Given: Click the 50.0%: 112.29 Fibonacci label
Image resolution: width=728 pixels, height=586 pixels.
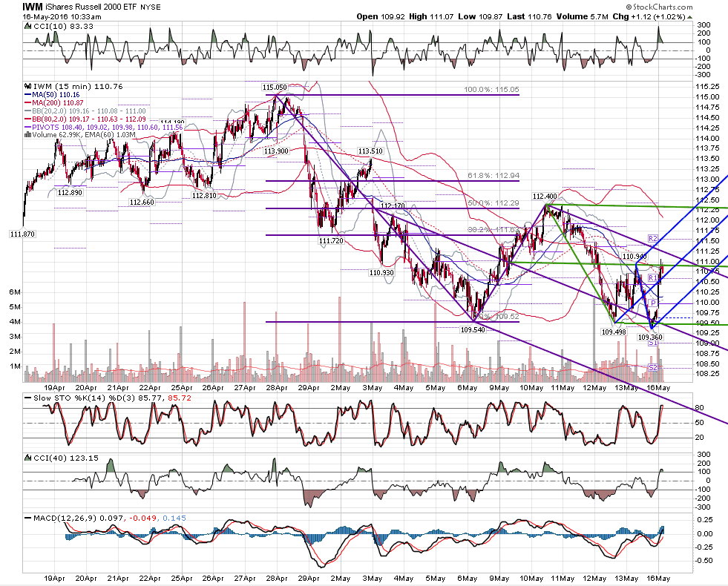Looking at the screenshot, I should 493,203.
